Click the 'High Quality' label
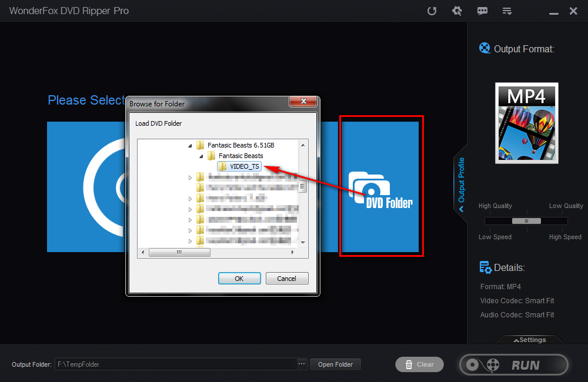This screenshot has width=588, height=382. point(495,206)
